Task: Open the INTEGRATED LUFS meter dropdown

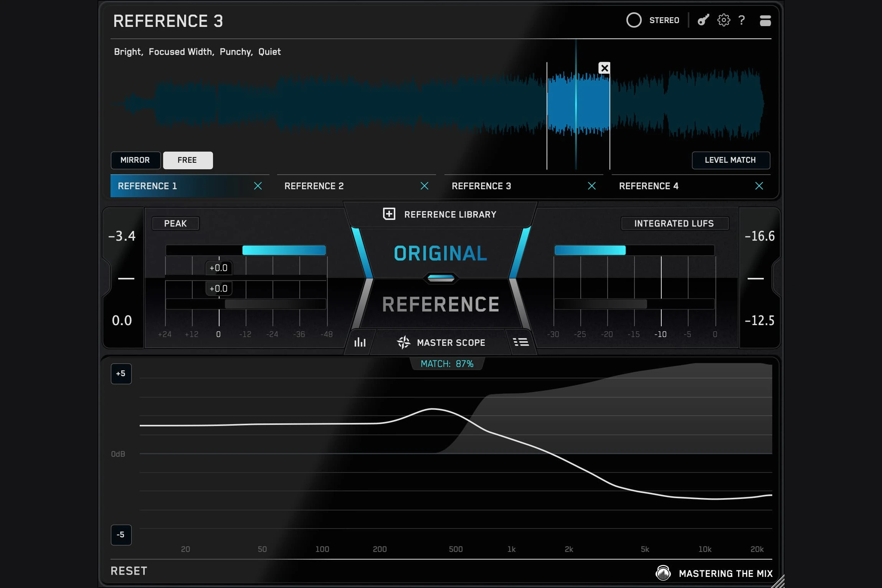Action: coord(674,223)
